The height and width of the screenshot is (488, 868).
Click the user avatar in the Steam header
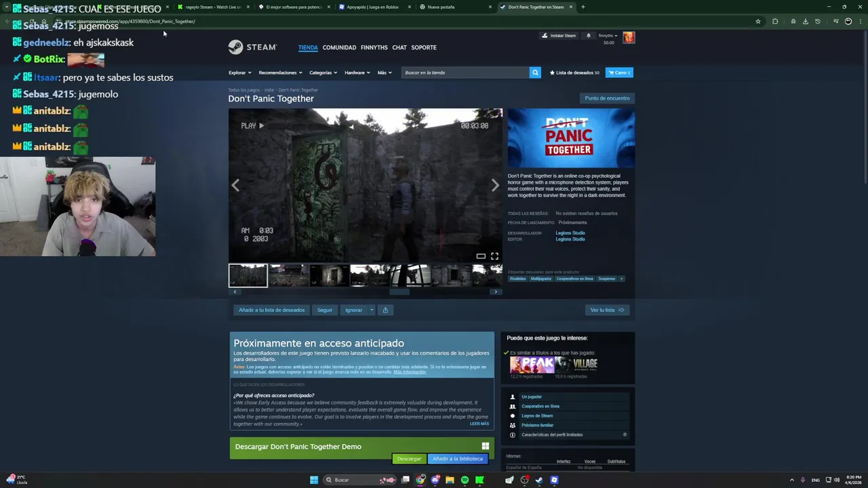tap(629, 37)
